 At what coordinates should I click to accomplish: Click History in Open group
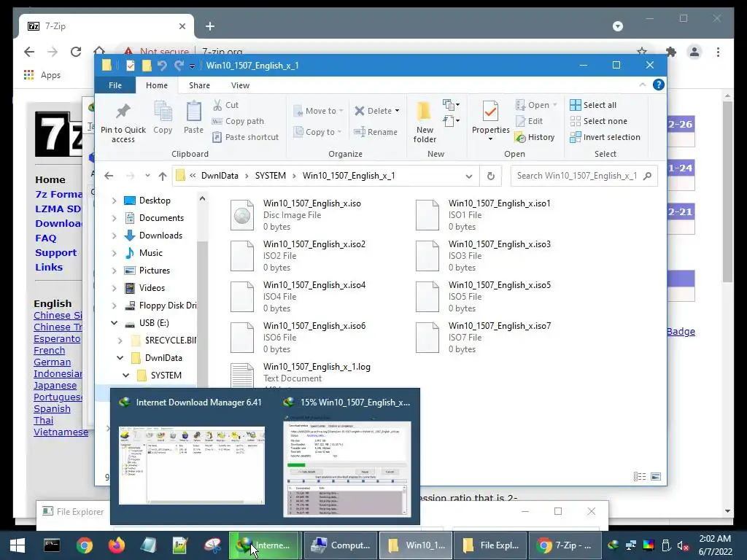click(535, 137)
